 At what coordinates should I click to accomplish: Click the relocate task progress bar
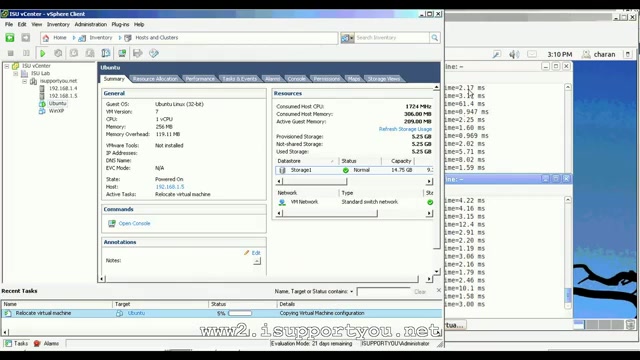(x=240, y=313)
